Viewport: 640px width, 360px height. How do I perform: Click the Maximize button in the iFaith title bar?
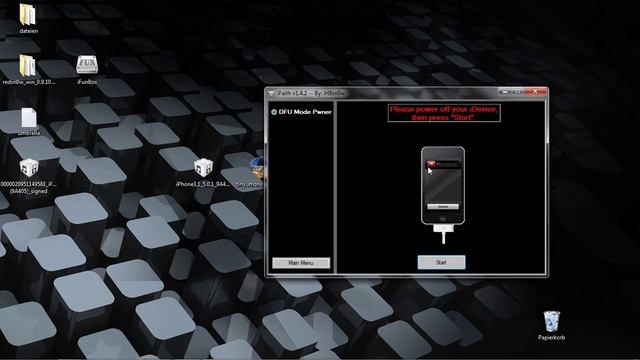click(518, 92)
